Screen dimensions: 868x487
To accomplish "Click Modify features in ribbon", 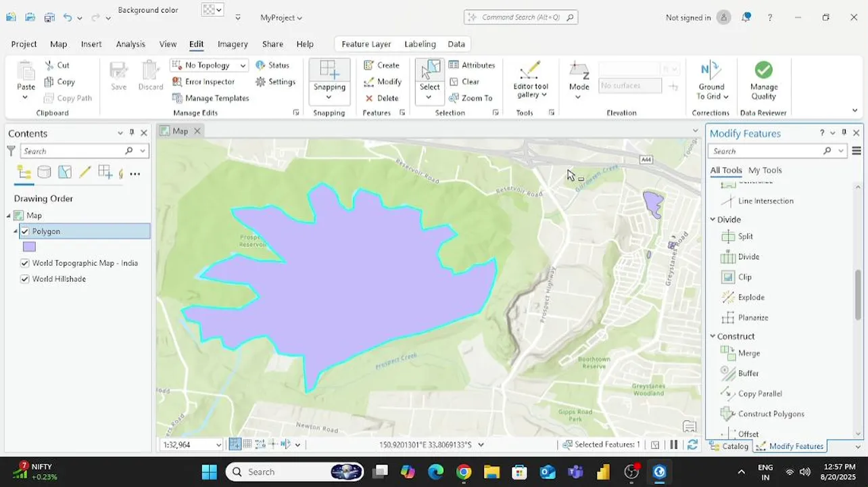I will pyautogui.click(x=383, y=81).
